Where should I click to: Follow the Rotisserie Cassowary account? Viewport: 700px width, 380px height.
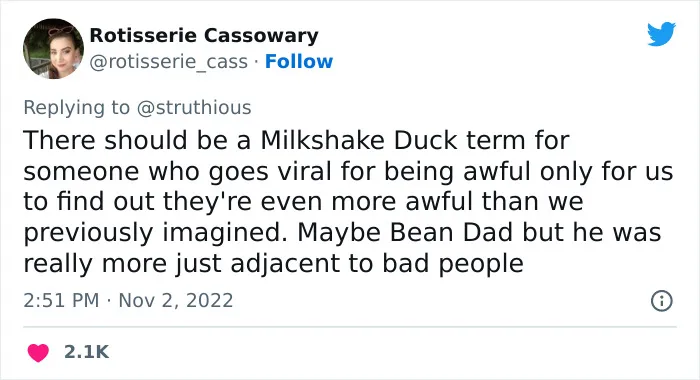(299, 62)
